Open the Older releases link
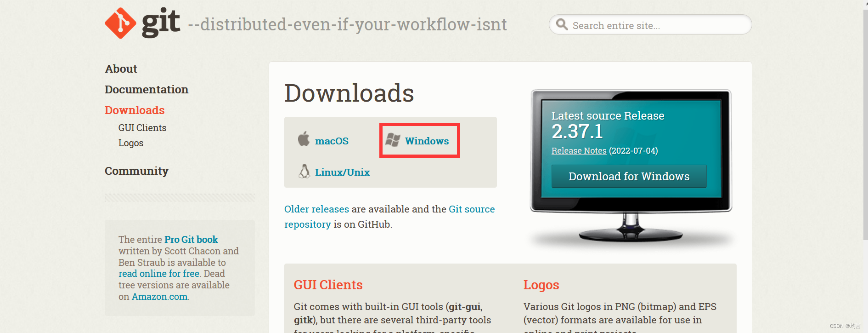The image size is (868, 333). (x=316, y=209)
